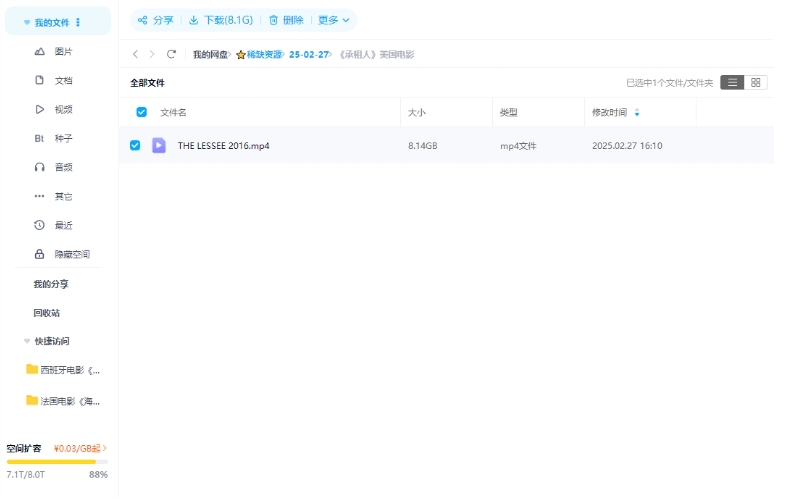This screenshot has width=788, height=503.
Task: Click the 修改时间 column header
Action: pos(609,113)
